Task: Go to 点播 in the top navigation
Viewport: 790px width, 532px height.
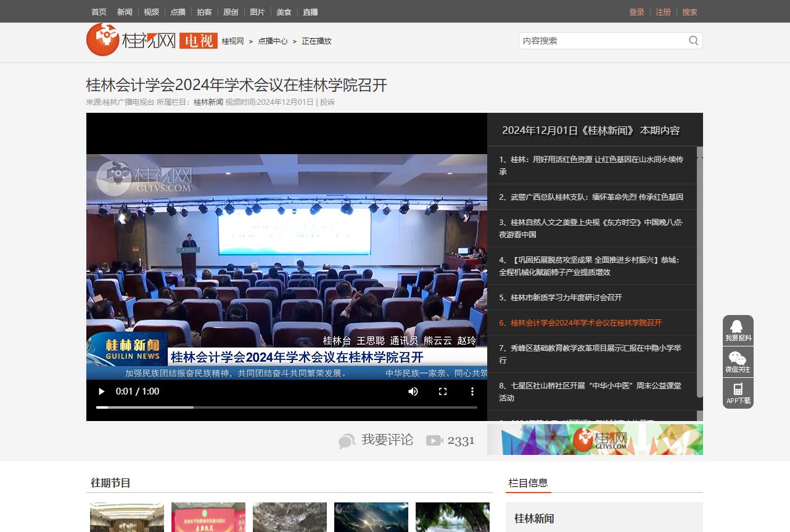Action: pos(178,12)
